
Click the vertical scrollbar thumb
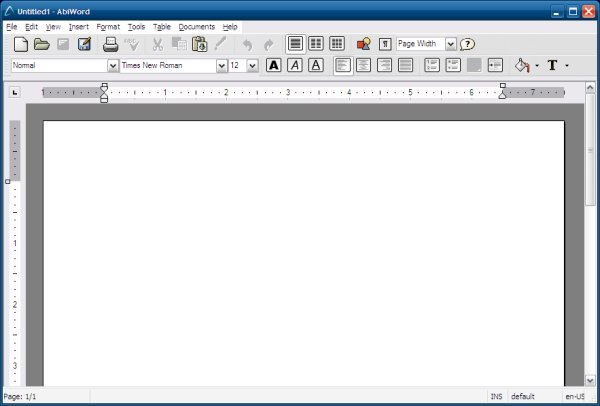pos(590,149)
